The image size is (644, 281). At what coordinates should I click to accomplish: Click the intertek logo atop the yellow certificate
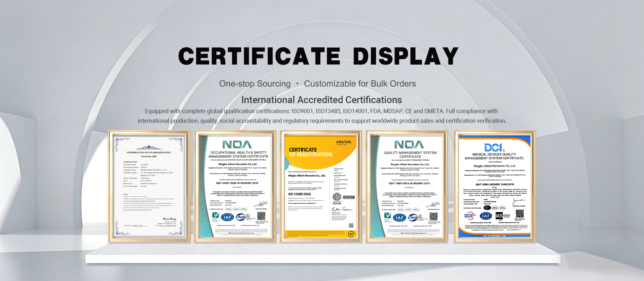click(x=344, y=142)
